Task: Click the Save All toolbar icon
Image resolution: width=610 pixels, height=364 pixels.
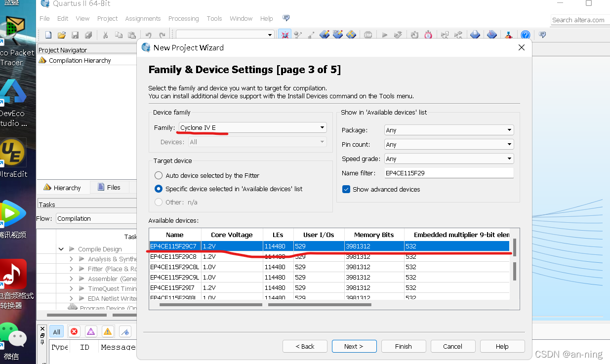Action: pos(88,35)
